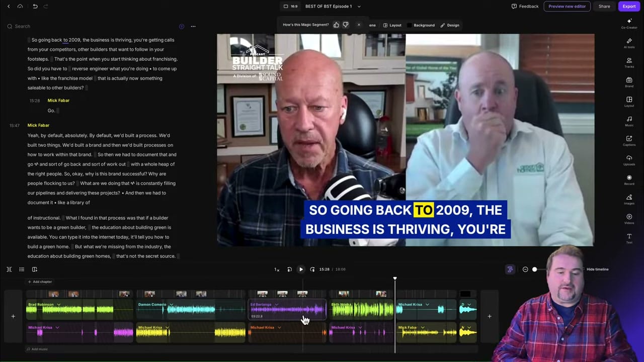Toggle the purple timeline view mode button
This screenshot has height=362, width=644.
click(510, 269)
